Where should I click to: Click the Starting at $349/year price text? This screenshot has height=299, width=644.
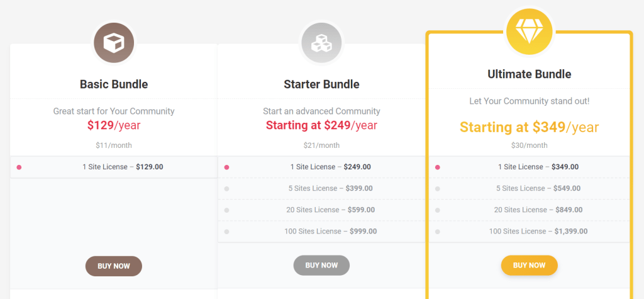click(530, 127)
